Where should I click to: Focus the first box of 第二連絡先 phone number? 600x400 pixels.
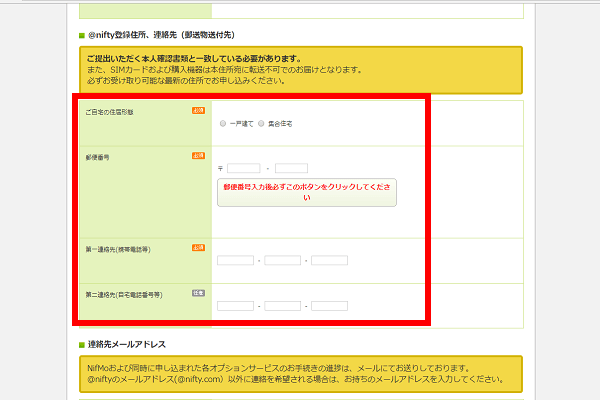click(x=235, y=306)
